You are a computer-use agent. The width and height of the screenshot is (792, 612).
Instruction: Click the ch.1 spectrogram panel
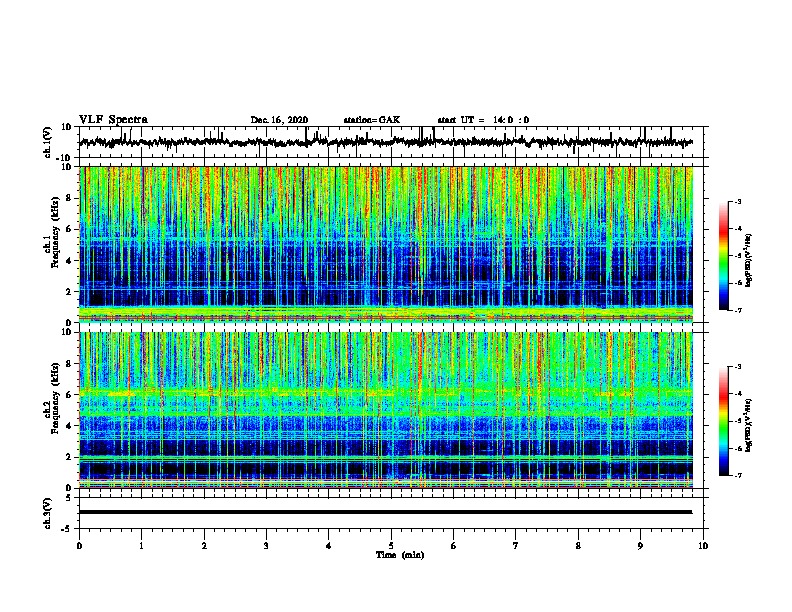click(x=386, y=244)
